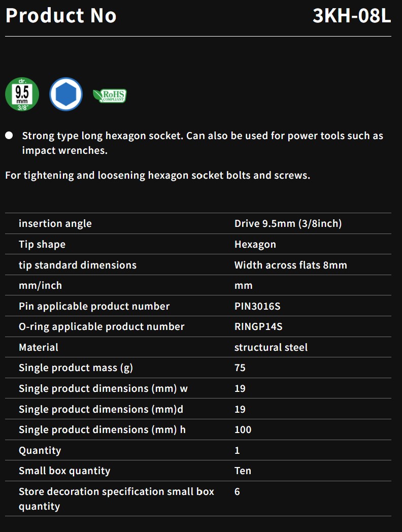Click the blue hexagon tip shape icon
The image size is (402, 532).
tap(66, 94)
